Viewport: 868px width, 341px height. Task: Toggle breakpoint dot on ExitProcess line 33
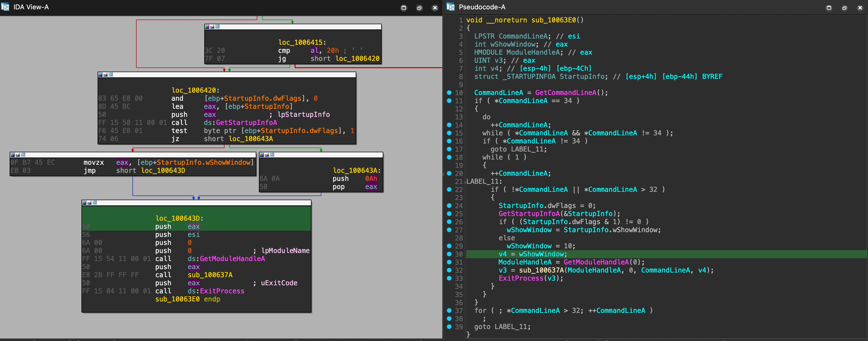pos(449,278)
